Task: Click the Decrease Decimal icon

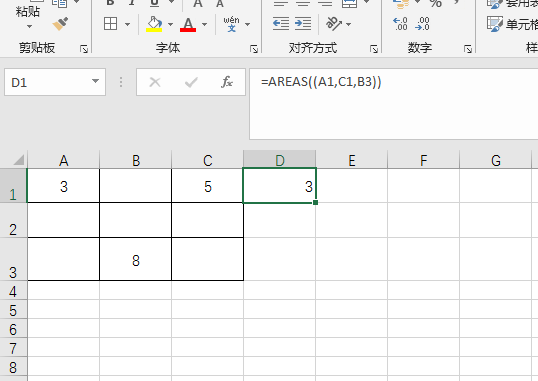Action: tap(422, 24)
